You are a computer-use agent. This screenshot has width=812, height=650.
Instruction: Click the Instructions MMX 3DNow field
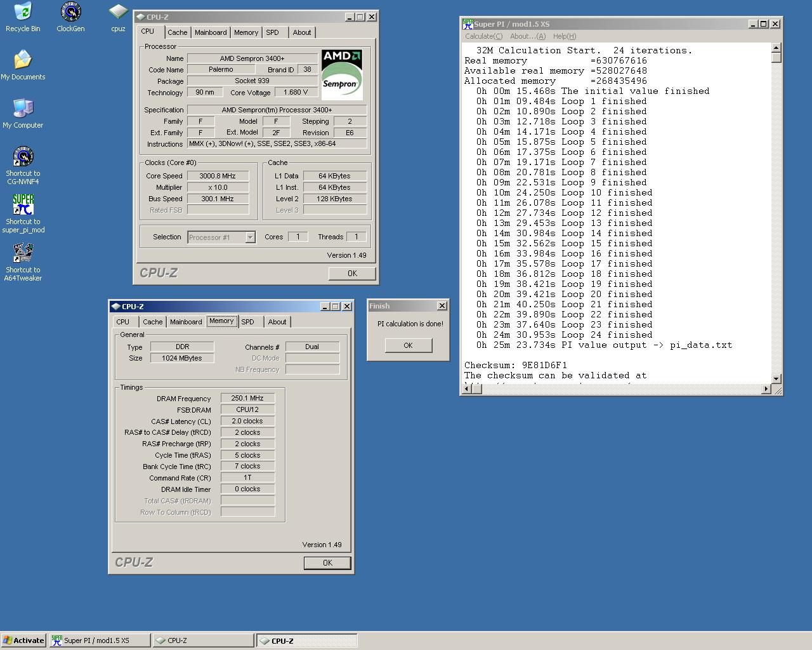point(277,143)
